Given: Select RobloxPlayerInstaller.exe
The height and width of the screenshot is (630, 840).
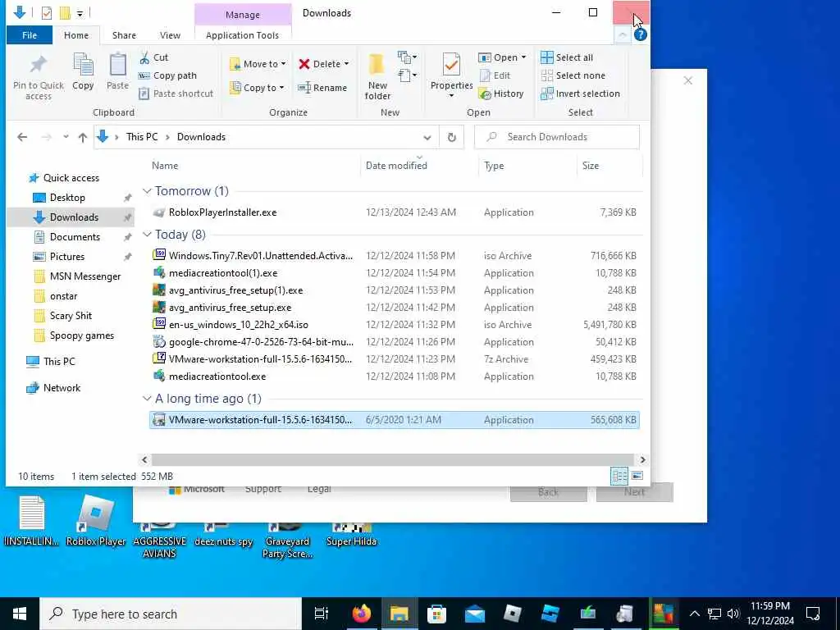Looking at the screenshot, I should (394, 212).
